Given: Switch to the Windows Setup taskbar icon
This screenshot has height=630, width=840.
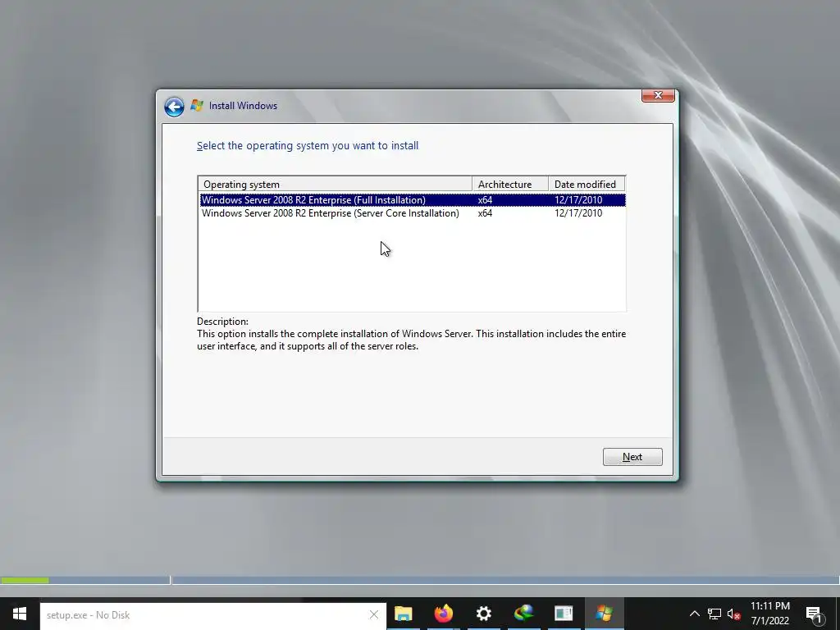Looking at the screenshot, I should tap(604, 614).
